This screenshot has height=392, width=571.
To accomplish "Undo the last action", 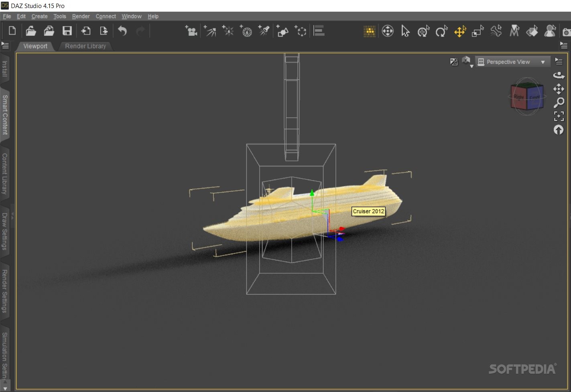I will (x=122, y=31).
